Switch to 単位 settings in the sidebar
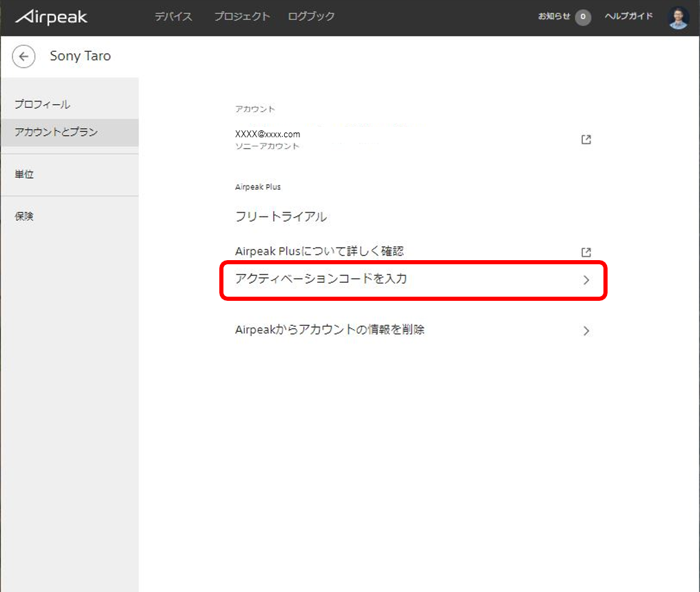Screen dimensions: 700x592 coord(24,175)
